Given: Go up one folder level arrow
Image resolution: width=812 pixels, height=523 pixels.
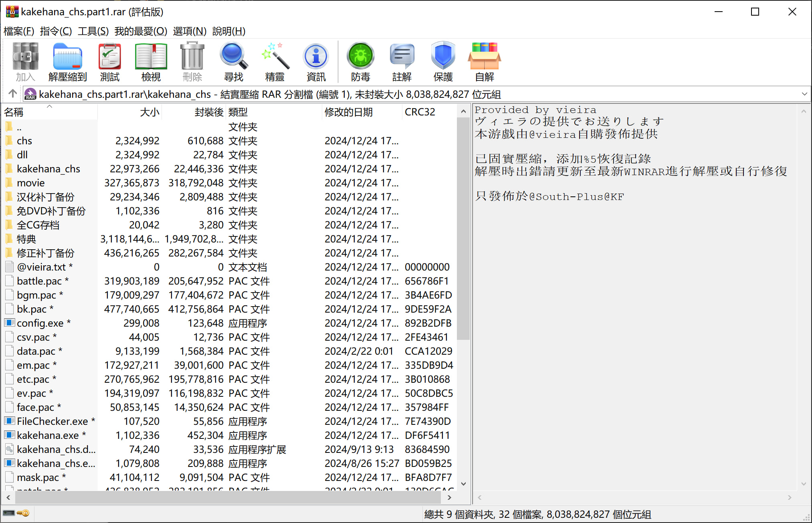Looking at the screenshot, I should click(12, 94).
